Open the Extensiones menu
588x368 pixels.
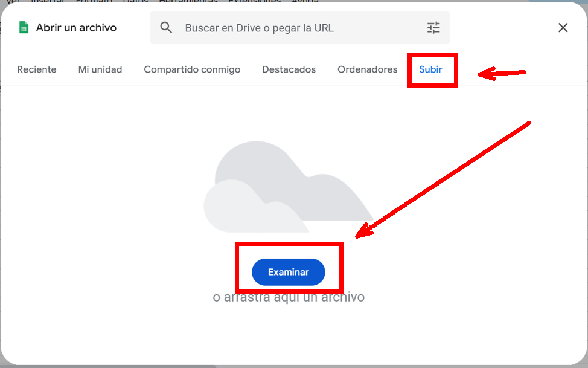coord(254,1)
